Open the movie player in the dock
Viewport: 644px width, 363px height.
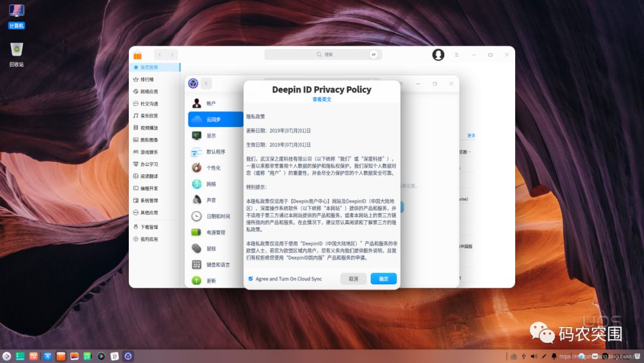pos(101,356)
